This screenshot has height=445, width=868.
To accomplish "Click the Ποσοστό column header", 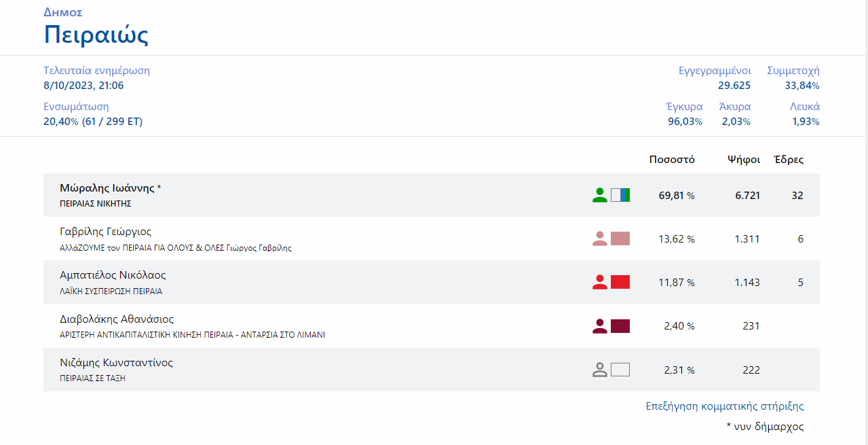I will 671,160.
